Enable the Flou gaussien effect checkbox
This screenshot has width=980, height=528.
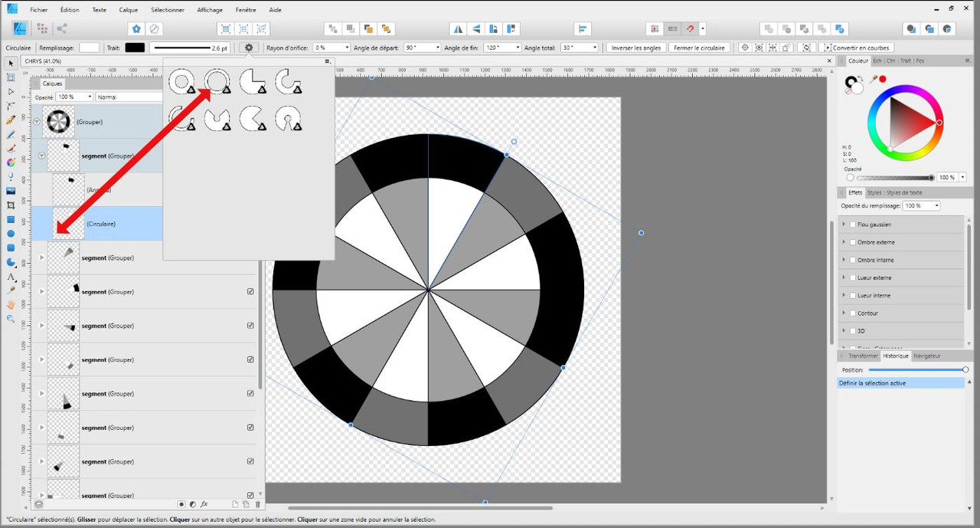point(852,225)
